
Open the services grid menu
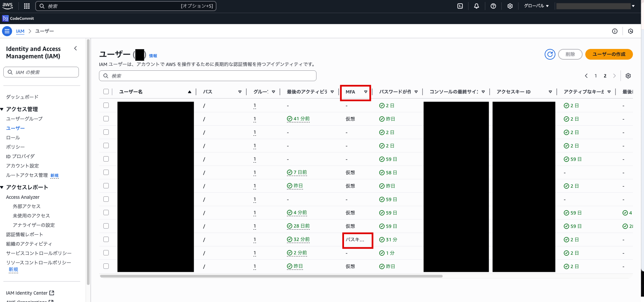coord(27,6)
